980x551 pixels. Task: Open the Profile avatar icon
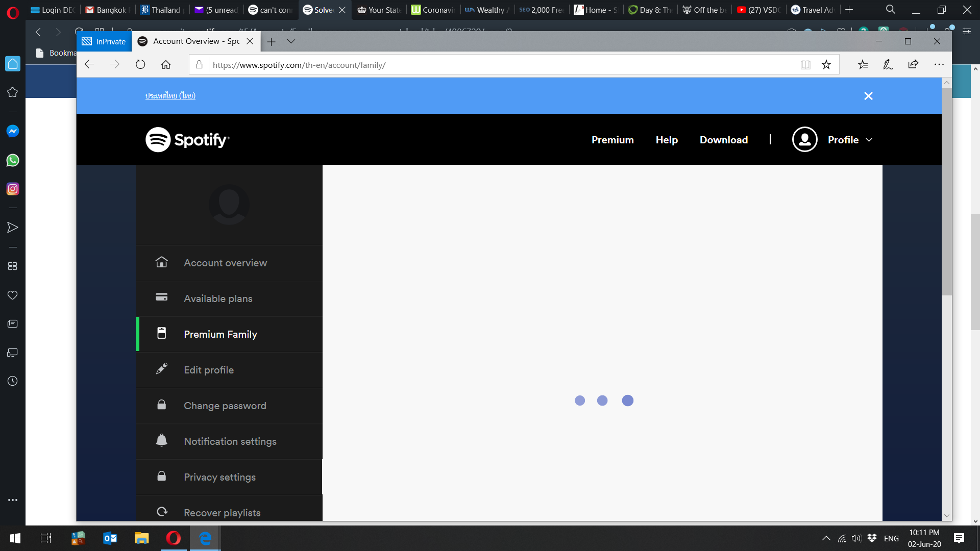[804, 139]
